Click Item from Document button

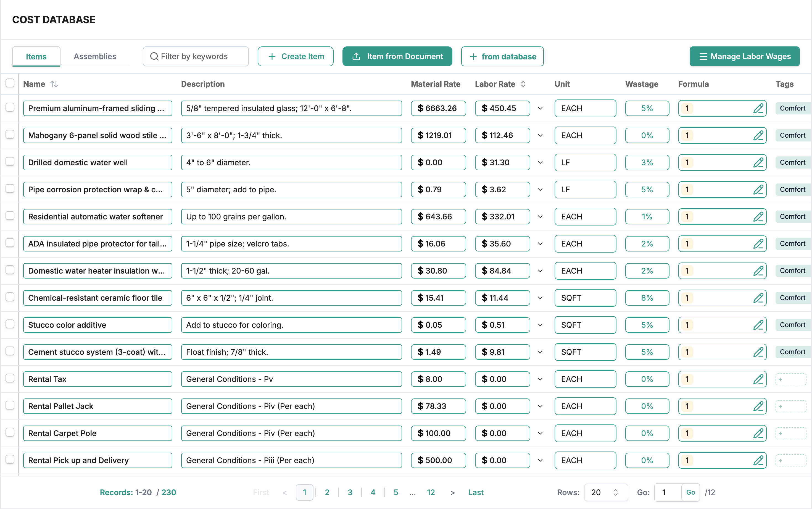[x=397, y=57]
